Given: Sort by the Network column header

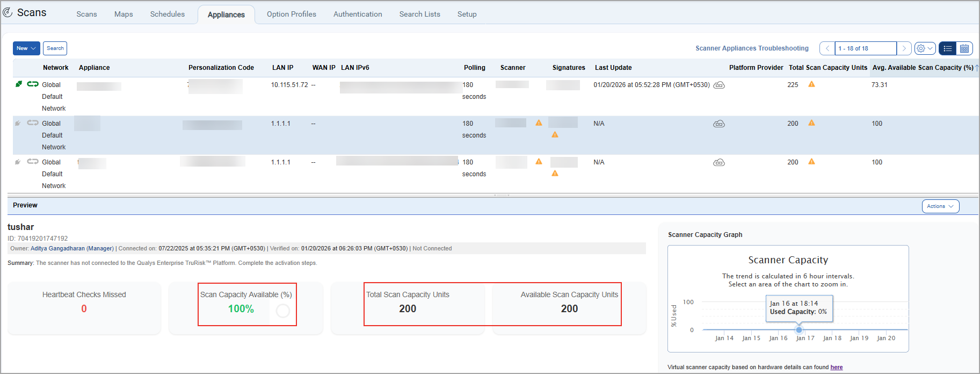Looking at the screenshot, I should (56, 68).
